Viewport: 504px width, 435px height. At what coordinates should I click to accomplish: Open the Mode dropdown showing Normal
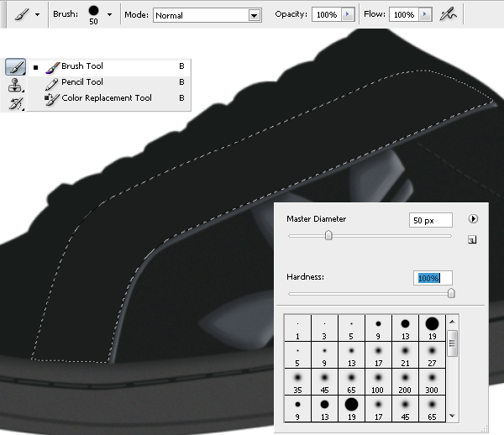[207, 15]
